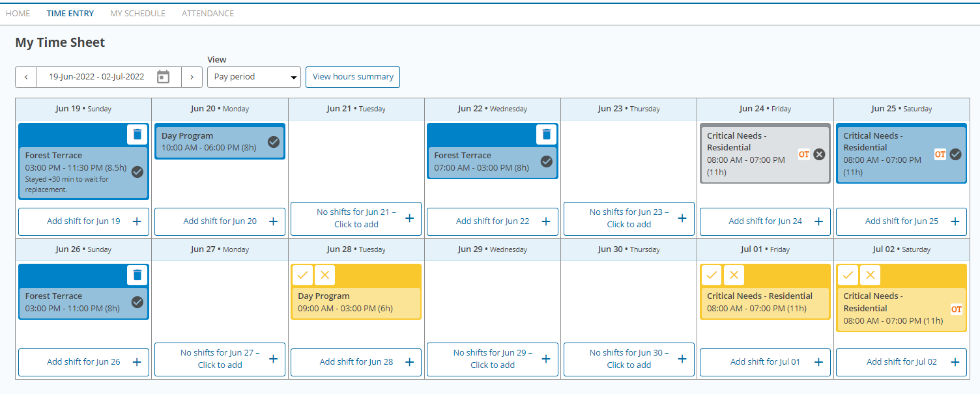Image resolution: width=980 pixels, height=394 pixels.
Task: Dismiss the Jul 02 shift with X icon
Action: pyautogui.click(x=870, y=275)
